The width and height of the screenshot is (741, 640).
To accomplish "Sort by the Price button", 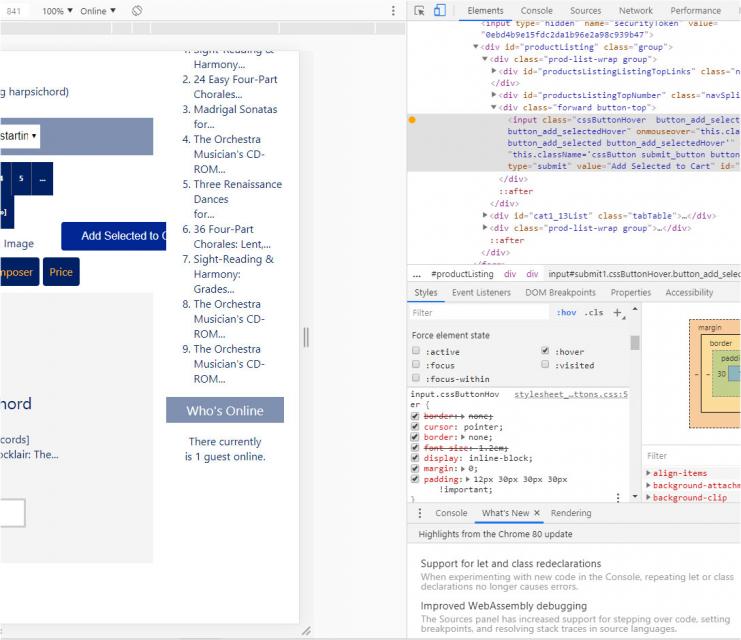I will (61, 272).
